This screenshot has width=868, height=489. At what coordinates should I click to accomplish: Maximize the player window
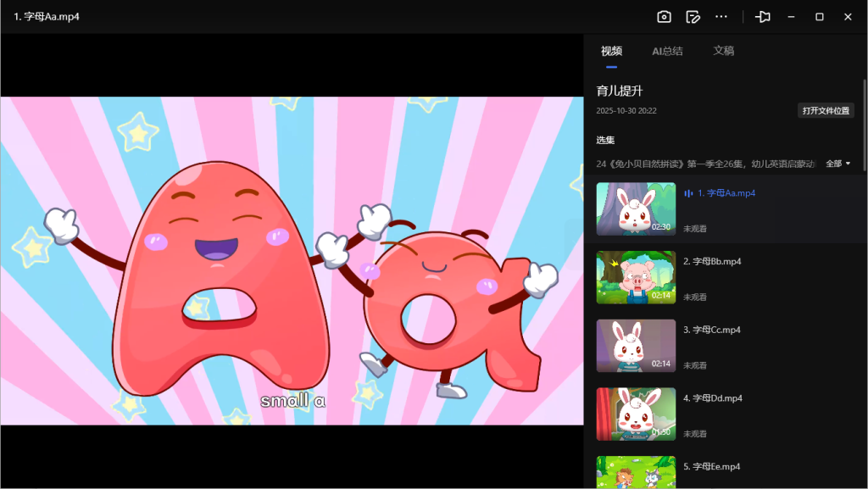[x=820, y=17]
